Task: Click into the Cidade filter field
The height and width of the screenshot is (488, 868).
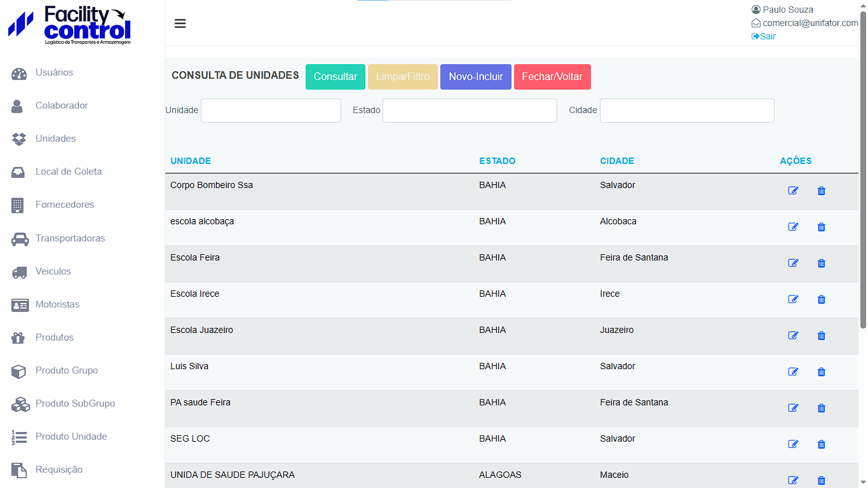Action: (687, 111)
